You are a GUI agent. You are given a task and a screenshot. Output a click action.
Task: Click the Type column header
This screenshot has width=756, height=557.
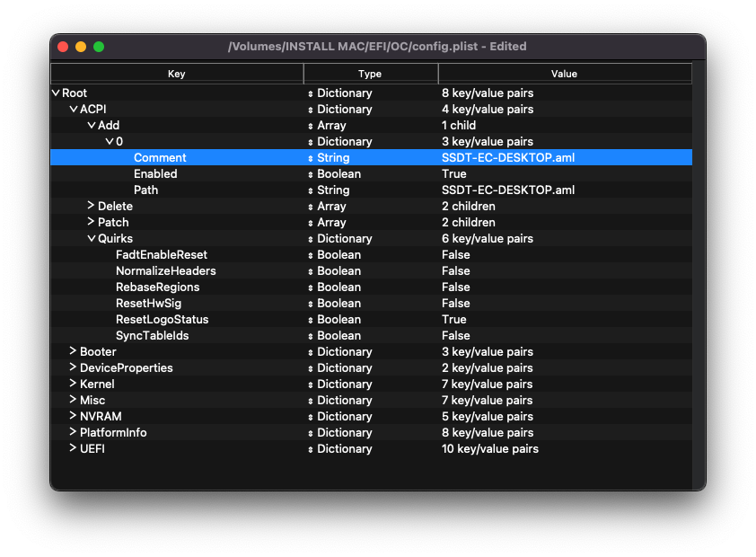(370, 74)
